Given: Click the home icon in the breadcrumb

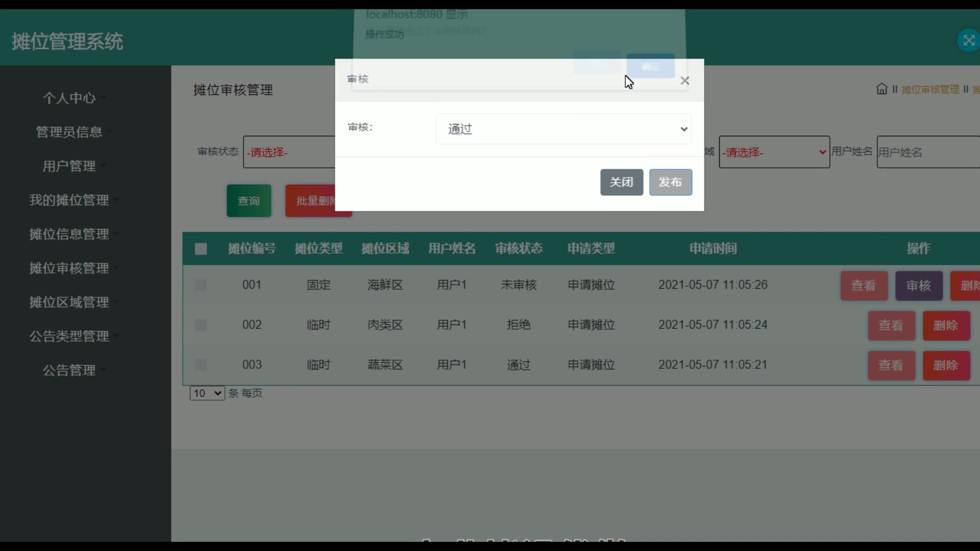Looking at the screenshot, I should point(881,89).
